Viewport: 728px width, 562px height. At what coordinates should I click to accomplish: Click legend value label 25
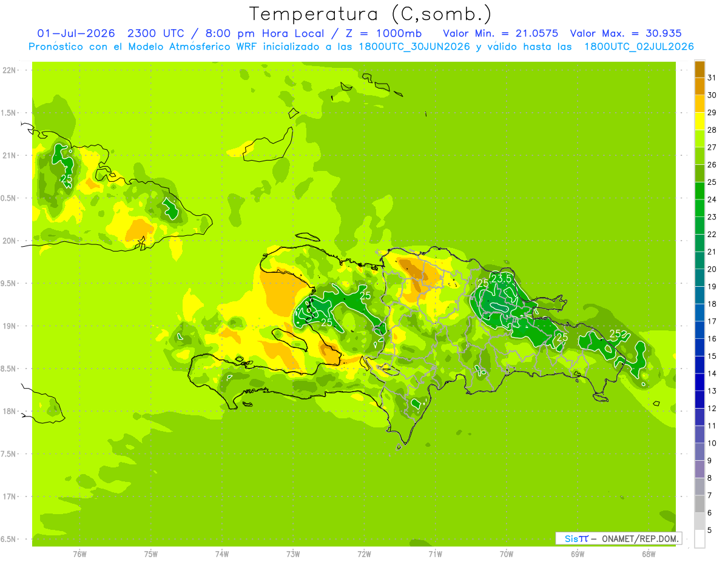tap(712, 182)
